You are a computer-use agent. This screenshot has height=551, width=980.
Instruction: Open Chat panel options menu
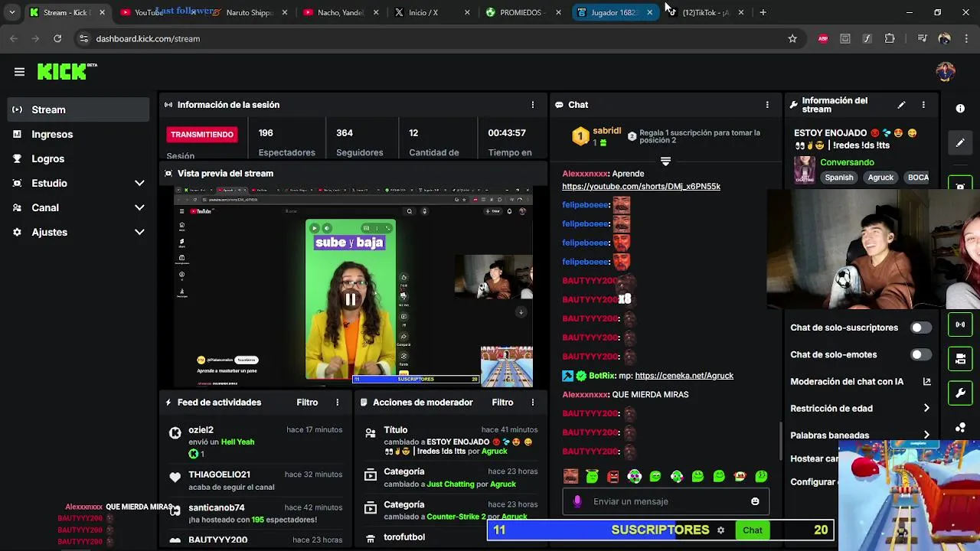pos(767,105)
